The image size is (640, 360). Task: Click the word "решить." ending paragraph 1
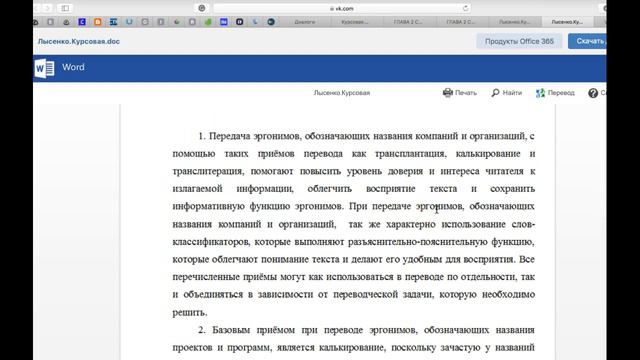(x=190, y=312)
